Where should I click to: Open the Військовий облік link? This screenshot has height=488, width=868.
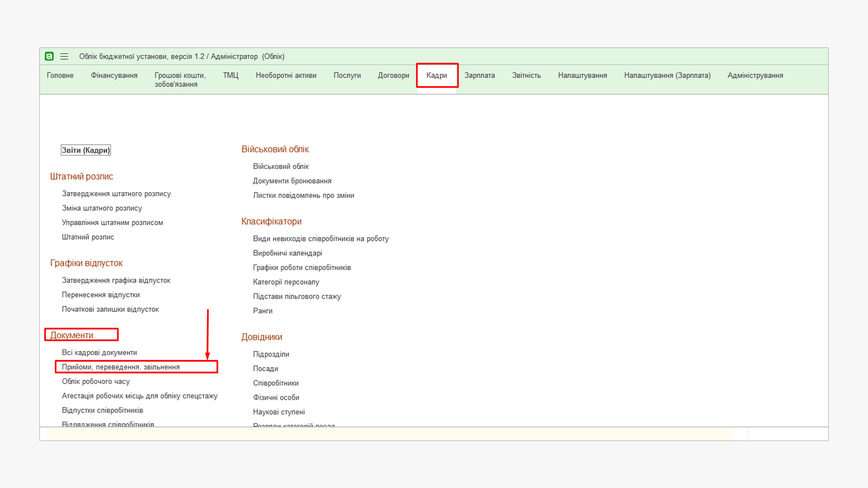[281, 167]
